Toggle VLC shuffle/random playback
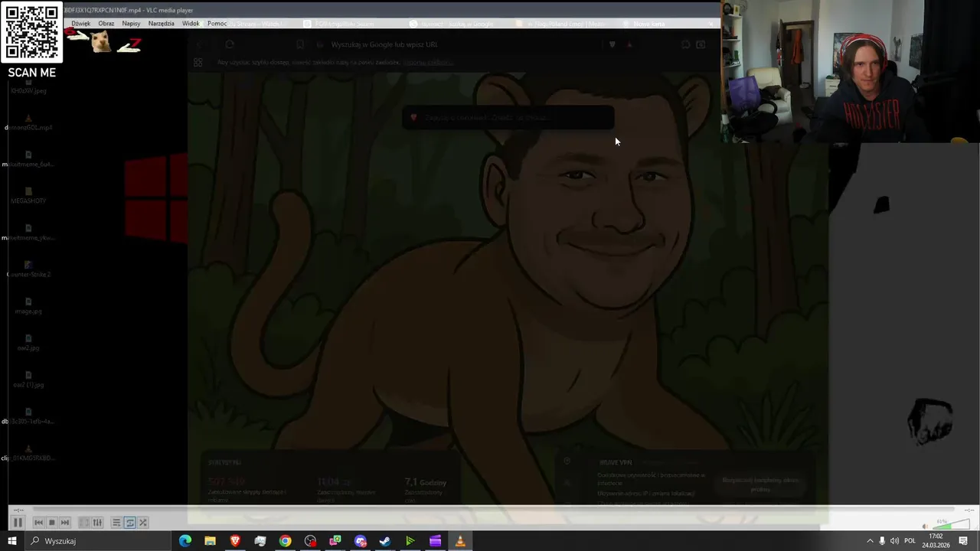Screen dimensions: 980x551 tap(142, 523)
